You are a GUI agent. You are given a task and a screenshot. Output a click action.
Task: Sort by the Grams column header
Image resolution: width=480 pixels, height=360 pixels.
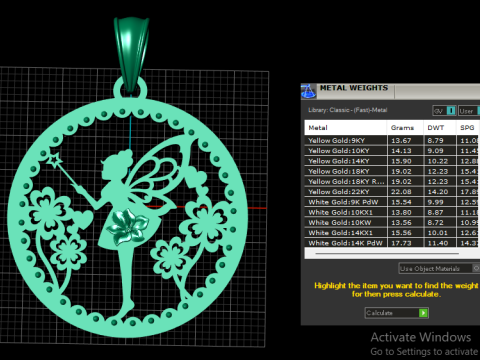click(405, 128)
